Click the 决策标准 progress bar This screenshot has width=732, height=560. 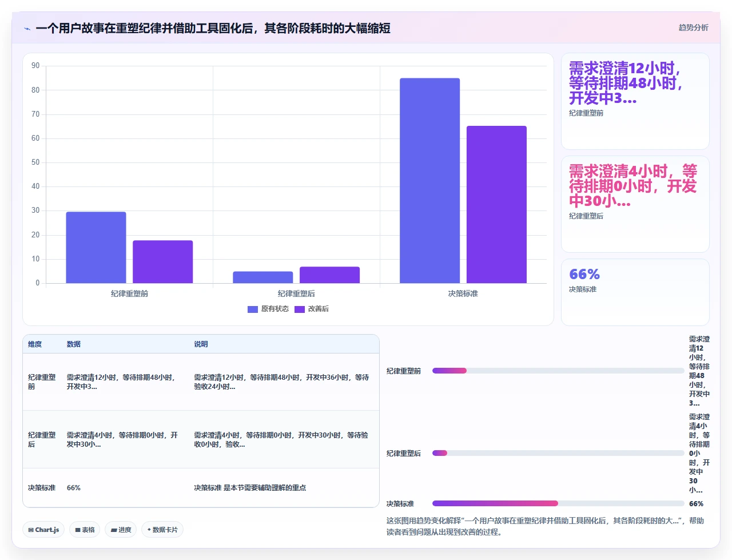tap(558, 503)
